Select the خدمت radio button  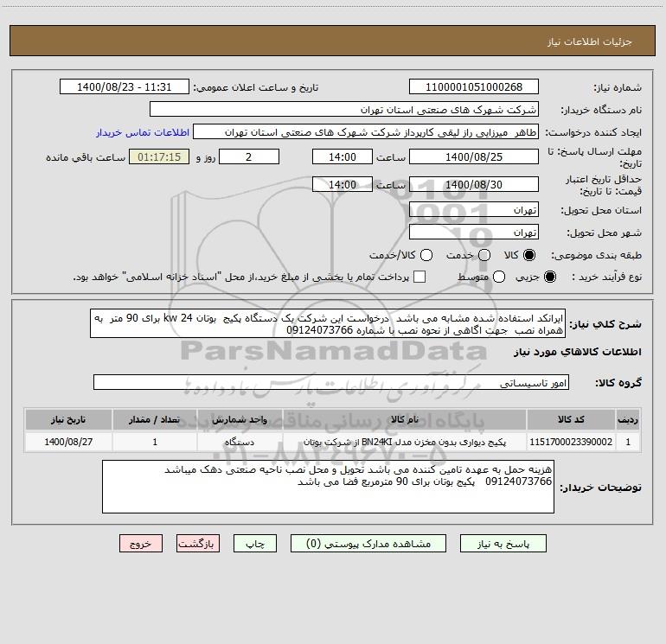[484, 255]
